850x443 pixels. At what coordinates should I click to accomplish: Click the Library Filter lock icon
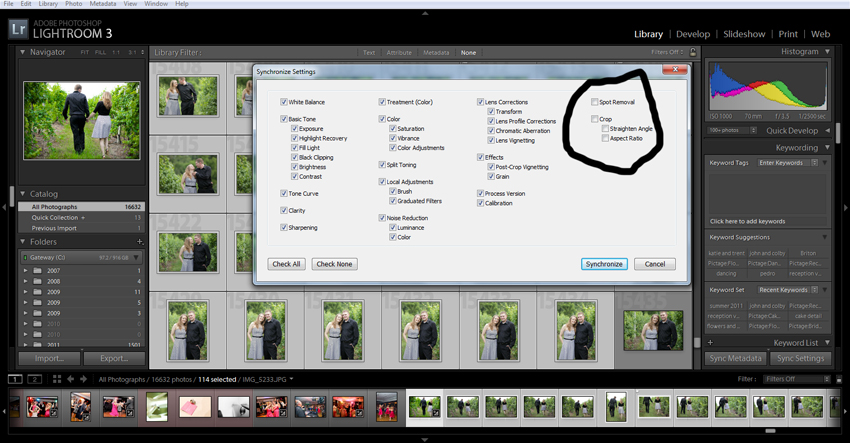pyautogui.click(x=693, y=53)
